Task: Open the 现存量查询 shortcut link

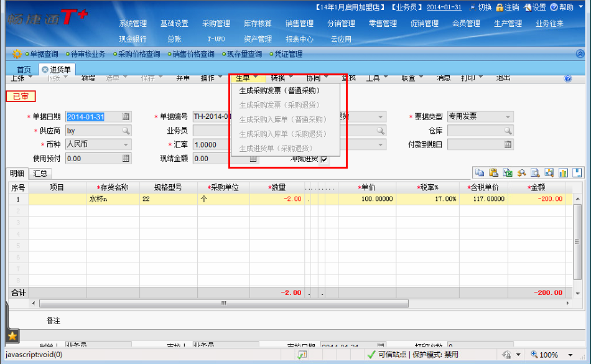Action: pos(244,54)
